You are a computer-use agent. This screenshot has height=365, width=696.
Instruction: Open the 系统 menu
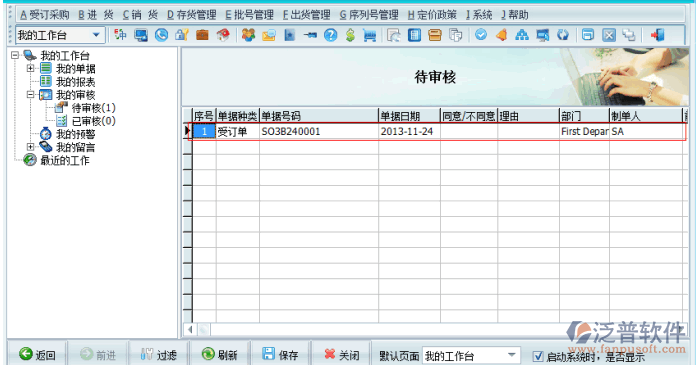tap(479, 15)
